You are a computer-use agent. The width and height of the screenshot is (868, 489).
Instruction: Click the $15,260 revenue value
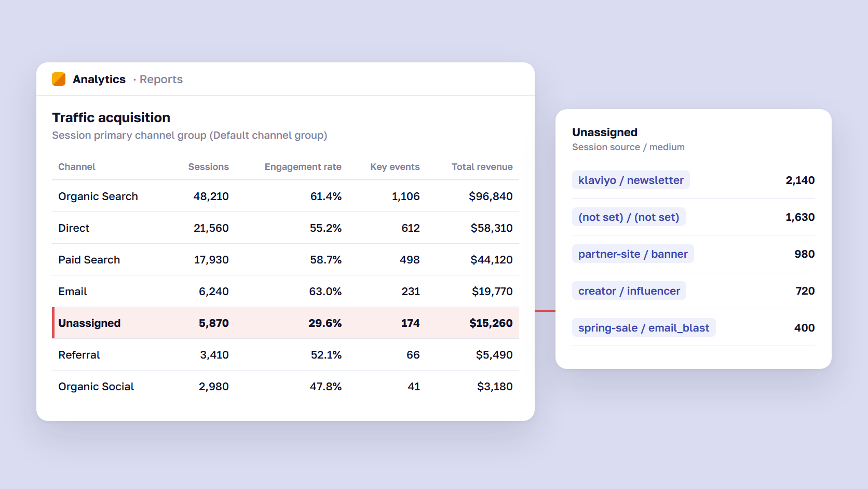491,323
